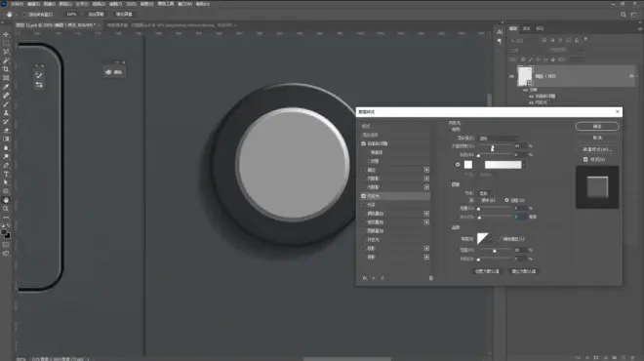Select the Pen tool
644x361 pixels.
click(6, 165)
